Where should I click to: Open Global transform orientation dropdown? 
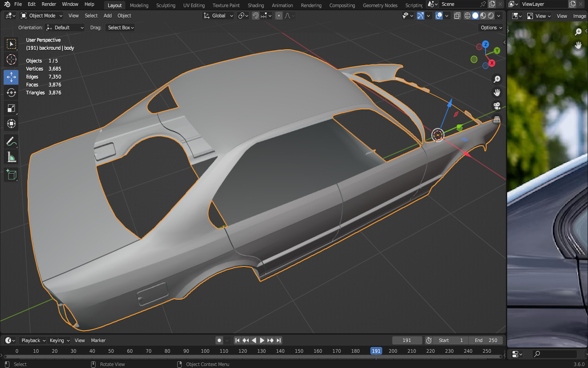coord(219,16)
